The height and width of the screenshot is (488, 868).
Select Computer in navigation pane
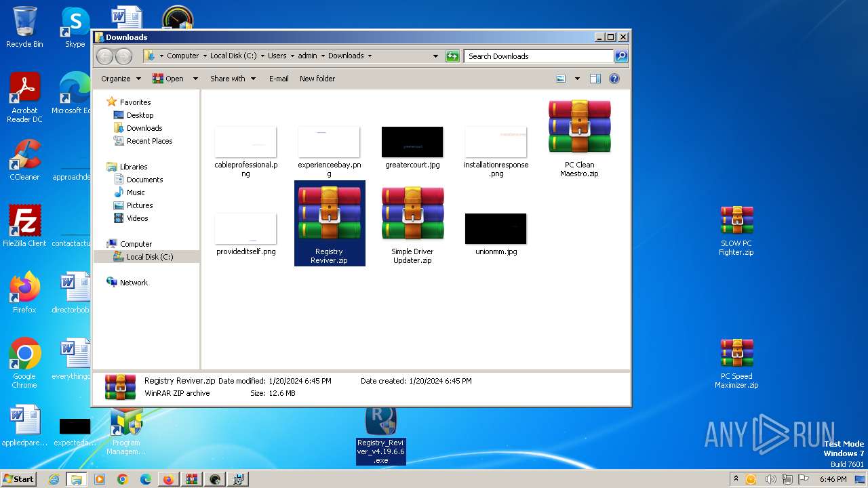point(136,244)
